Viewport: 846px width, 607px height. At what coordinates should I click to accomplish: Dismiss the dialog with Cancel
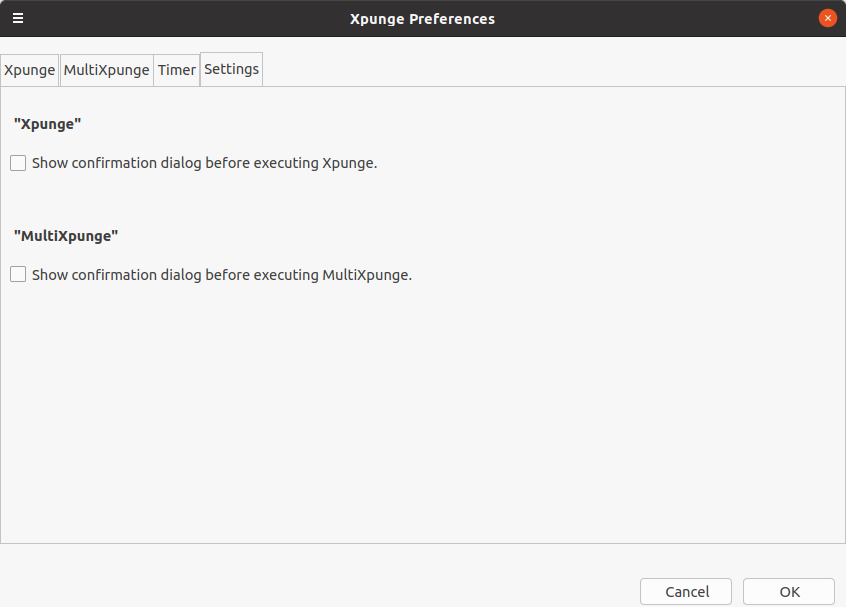686,592
